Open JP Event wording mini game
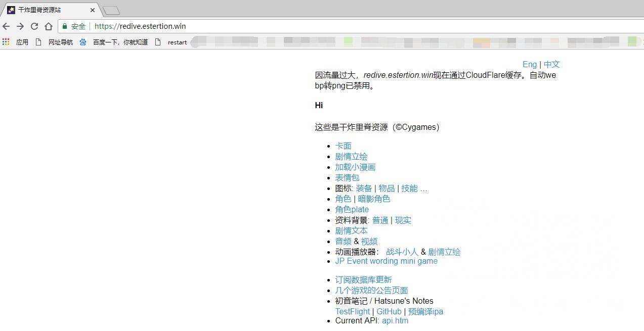The height and width of the screenshot is (331, 644). coord(386,261)
